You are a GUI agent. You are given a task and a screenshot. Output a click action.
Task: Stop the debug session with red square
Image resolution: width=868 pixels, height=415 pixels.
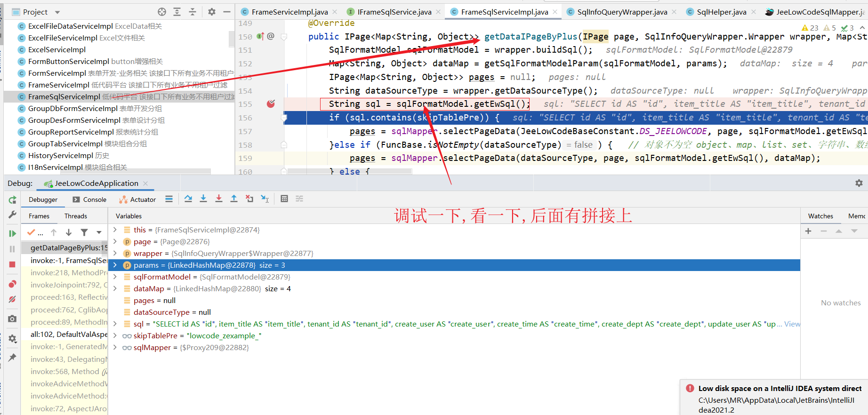[12, 264]
